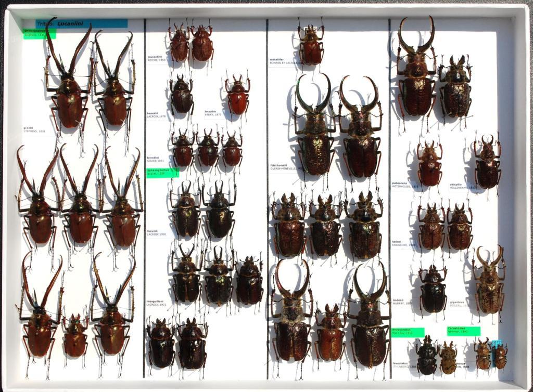
Task: Select the green Sphaenognathus genus label
Action: [162, 172]
